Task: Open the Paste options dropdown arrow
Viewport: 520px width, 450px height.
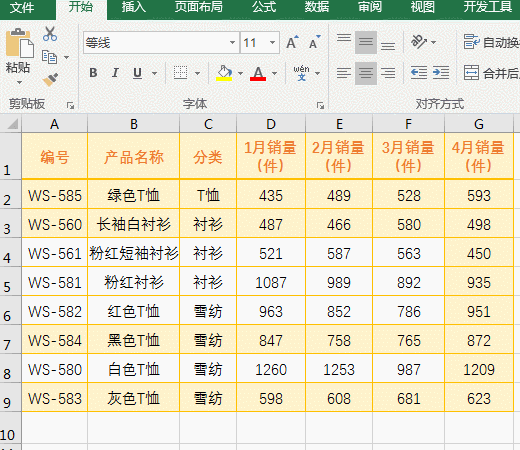Action: tap(19, 82)
